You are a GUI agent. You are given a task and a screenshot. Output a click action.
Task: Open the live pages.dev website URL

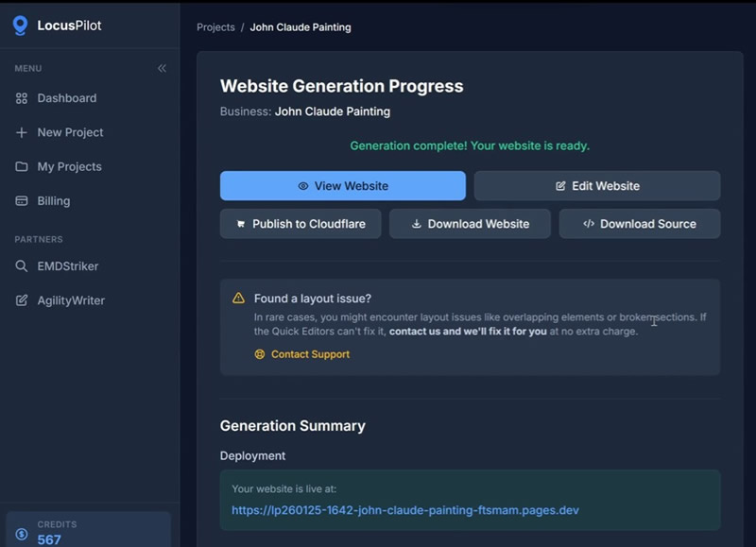pos(405,510)
